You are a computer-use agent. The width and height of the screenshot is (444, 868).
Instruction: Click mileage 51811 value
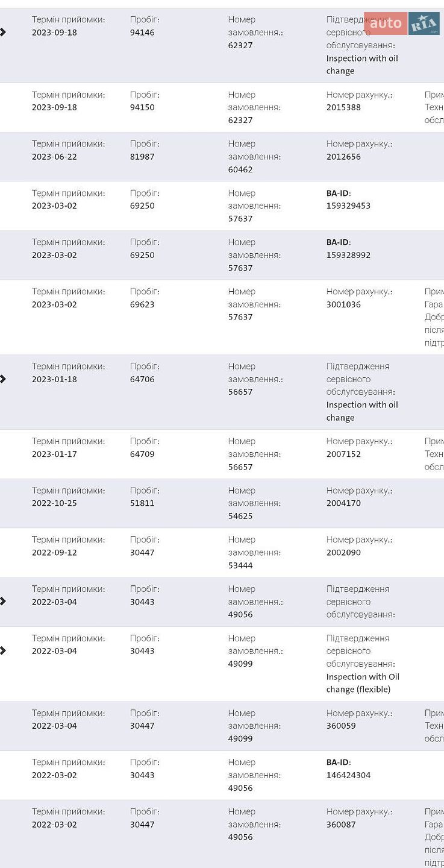point(142,503)
